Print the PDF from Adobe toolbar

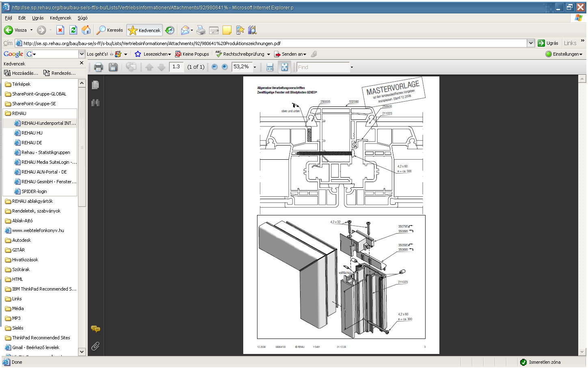click(x=99, y=67)
